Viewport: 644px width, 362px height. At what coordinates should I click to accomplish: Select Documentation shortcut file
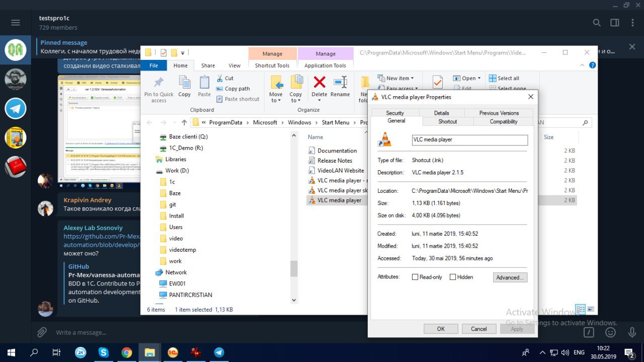click(337, 151)
